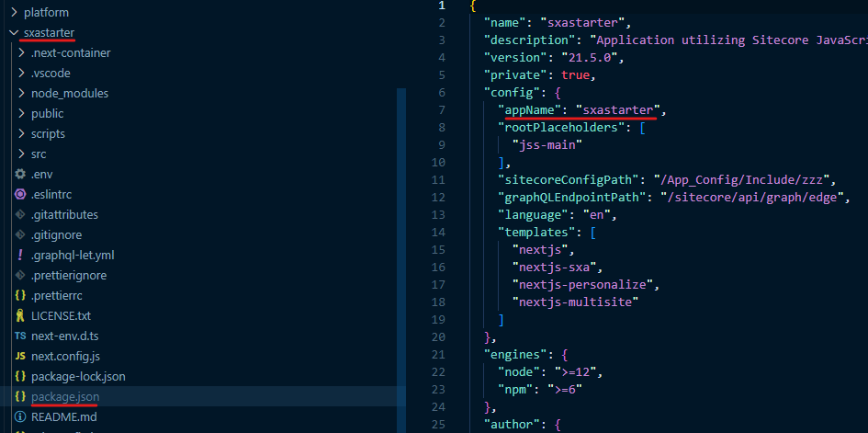
Task: Open the next.config.js file
Action: (65, 356)
